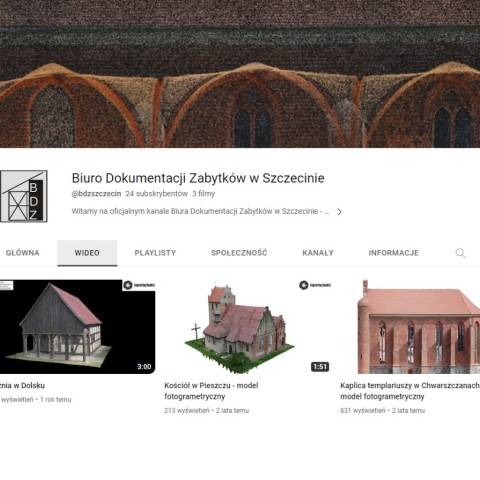Click the channel search magnifier icon
The image size is (480, 480).
(460, 253)
